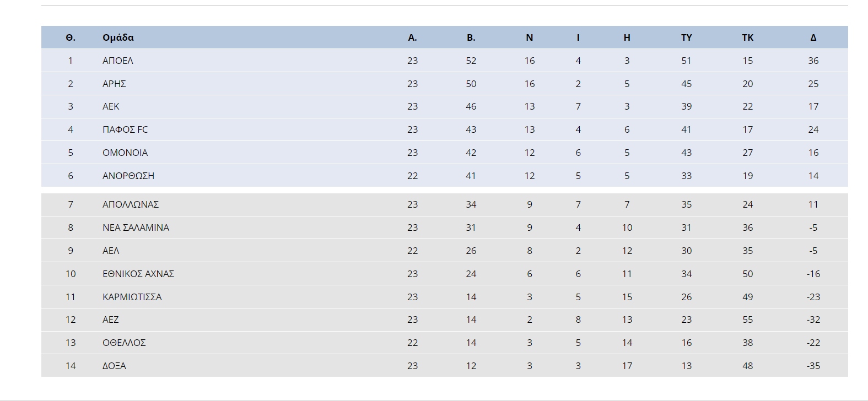The width and height of the screenshot is (868, 401).
Task: Click the ΑΠΟΕΛ team name
Action: click(118, 61)
